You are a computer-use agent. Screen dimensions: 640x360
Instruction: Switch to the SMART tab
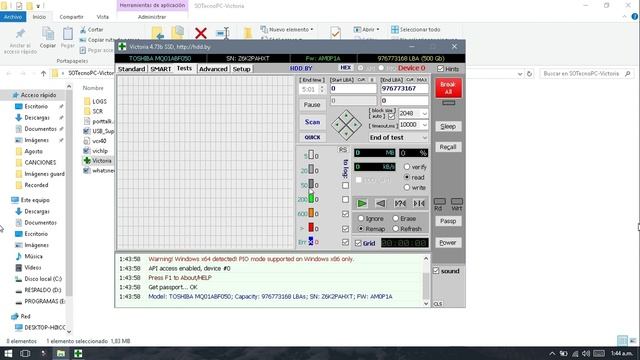coord(161,69)
